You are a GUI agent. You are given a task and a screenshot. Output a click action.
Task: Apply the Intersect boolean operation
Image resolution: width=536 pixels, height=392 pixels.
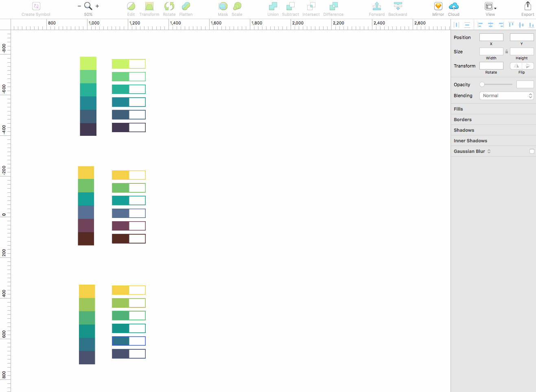pyautogui.click(x=311, y=6)
